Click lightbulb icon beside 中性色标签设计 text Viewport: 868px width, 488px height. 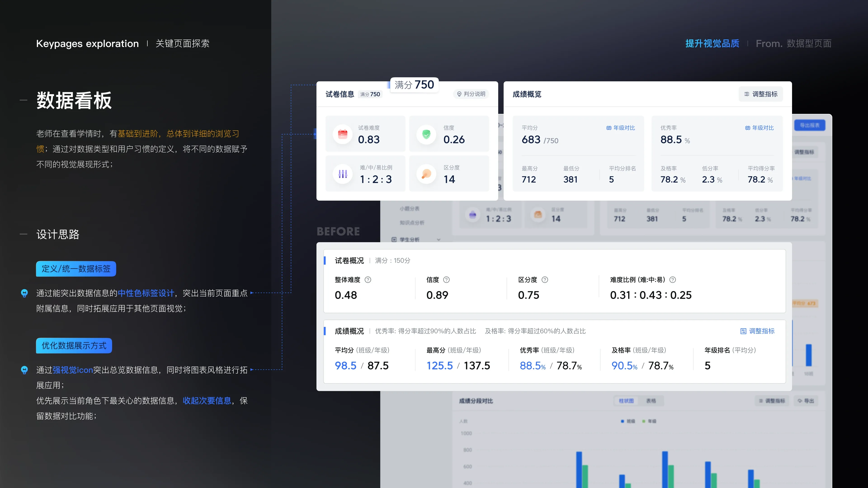[24, 293]
